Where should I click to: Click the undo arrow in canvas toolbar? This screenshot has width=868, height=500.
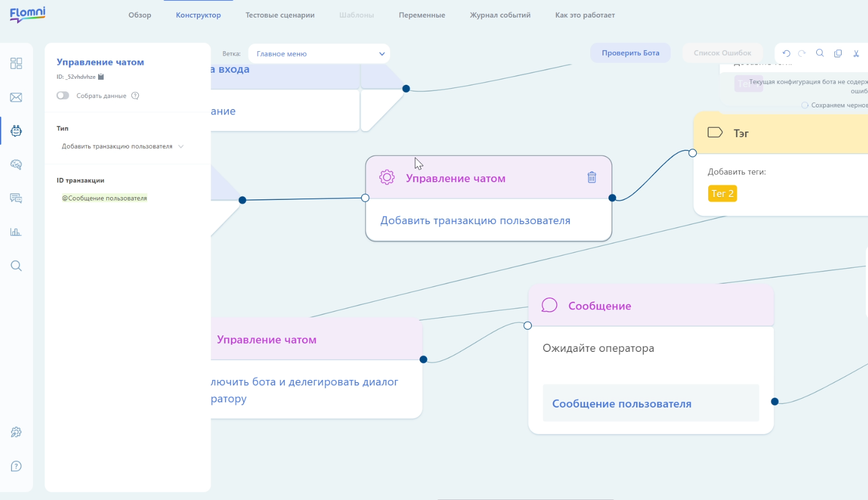786,53
